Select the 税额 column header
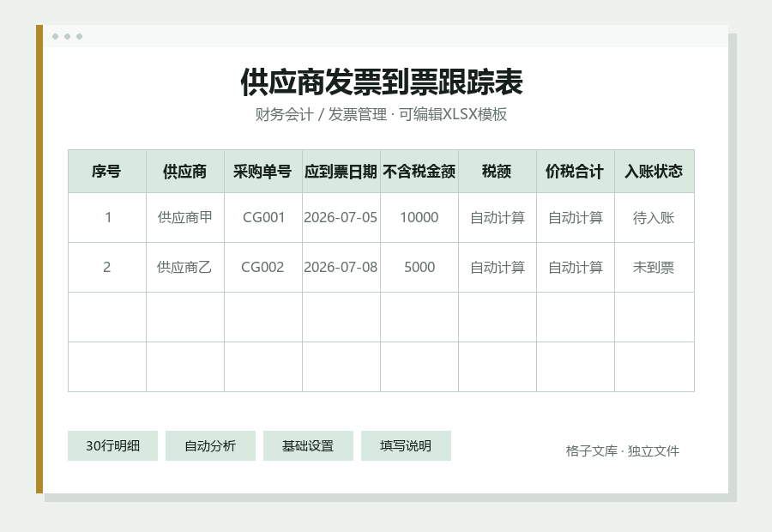 click(498, 172)
